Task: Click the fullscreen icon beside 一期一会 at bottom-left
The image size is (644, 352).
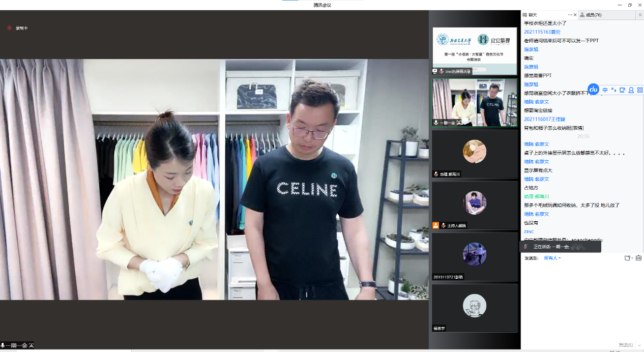Action: click(32, 345)
